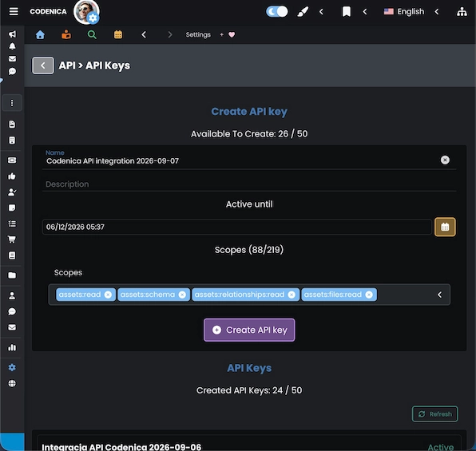Remove the assets:read scope tag
This screenshot has height=451, width=476.
108,295
